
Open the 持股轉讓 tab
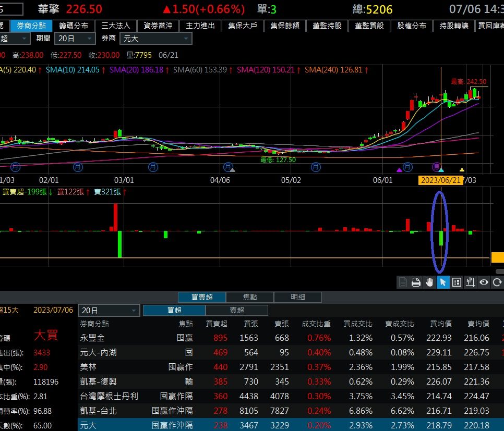454,26
